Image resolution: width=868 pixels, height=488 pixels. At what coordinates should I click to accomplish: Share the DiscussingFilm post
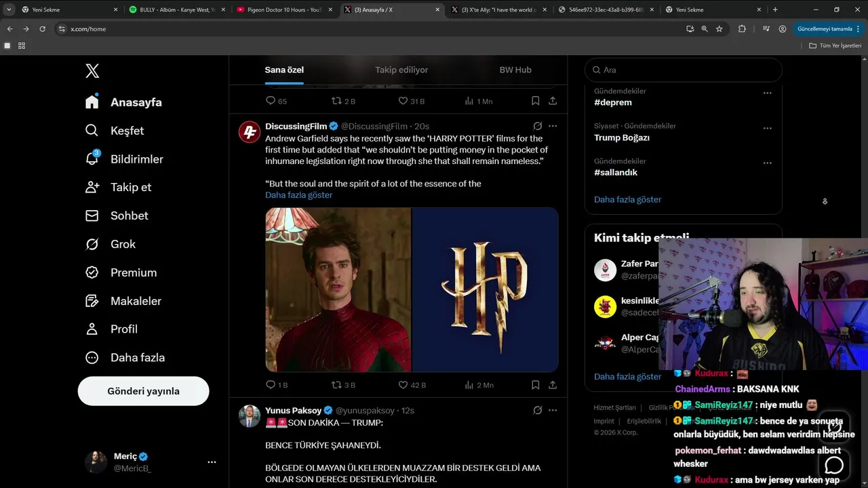click(553, 385)
